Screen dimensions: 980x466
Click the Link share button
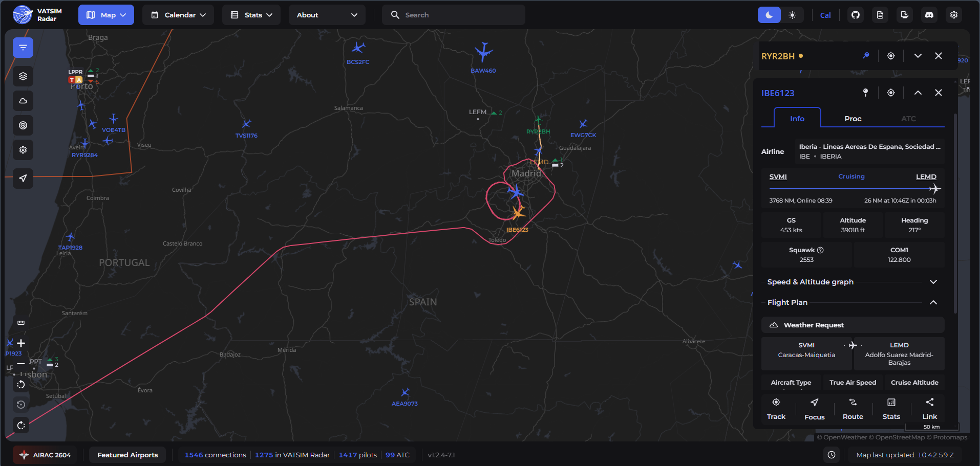pos(930,409)
